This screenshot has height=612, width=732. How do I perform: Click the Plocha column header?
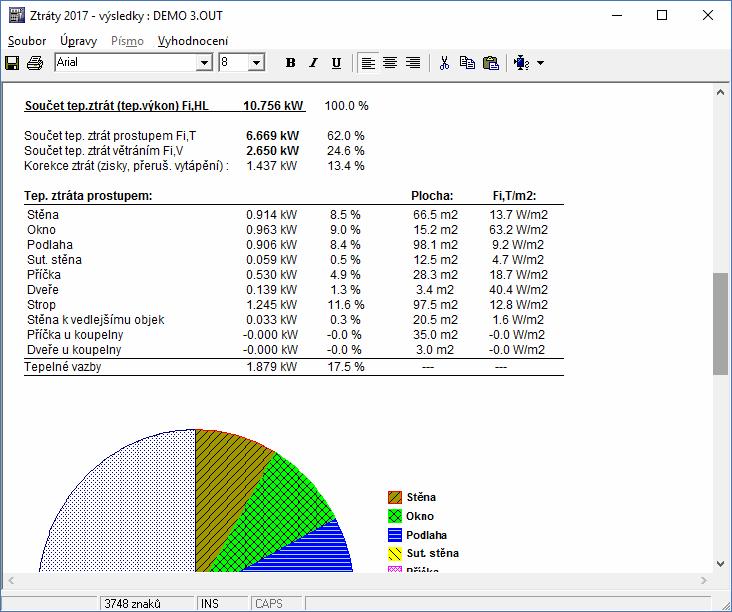(432, 196)
